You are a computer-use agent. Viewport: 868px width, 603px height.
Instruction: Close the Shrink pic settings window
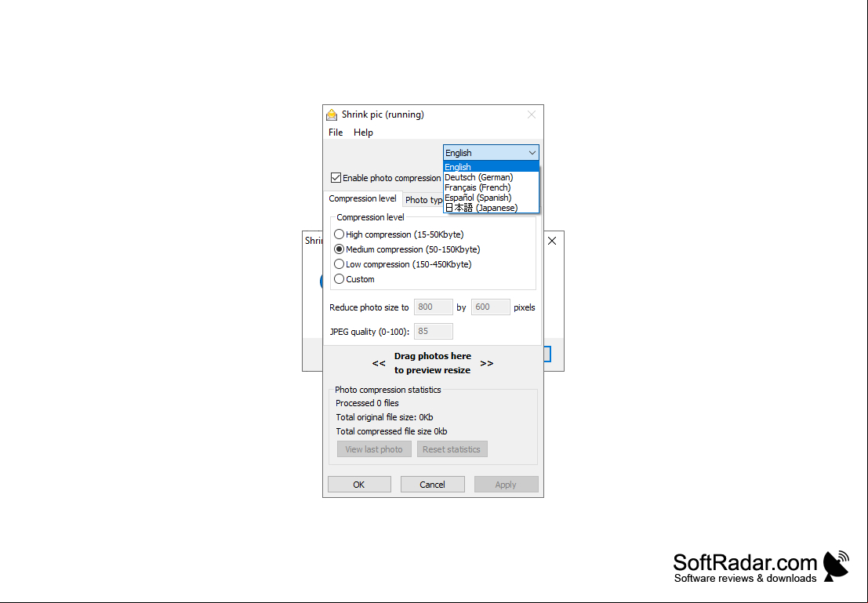[x=532, y=114]
